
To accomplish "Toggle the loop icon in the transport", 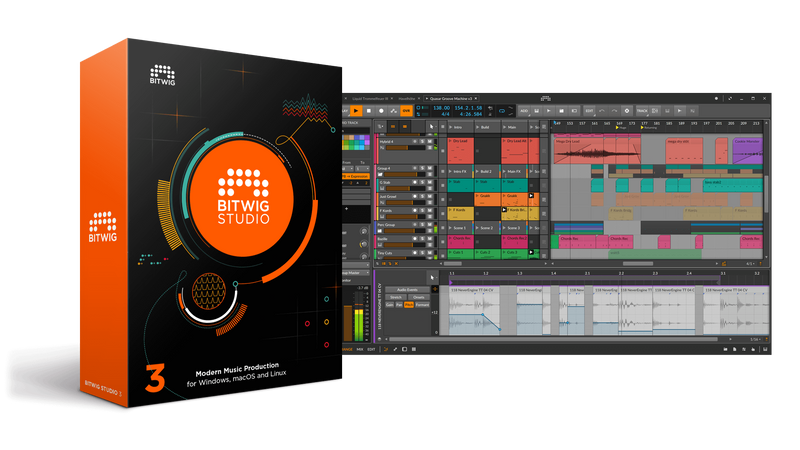I will (502, 111).
